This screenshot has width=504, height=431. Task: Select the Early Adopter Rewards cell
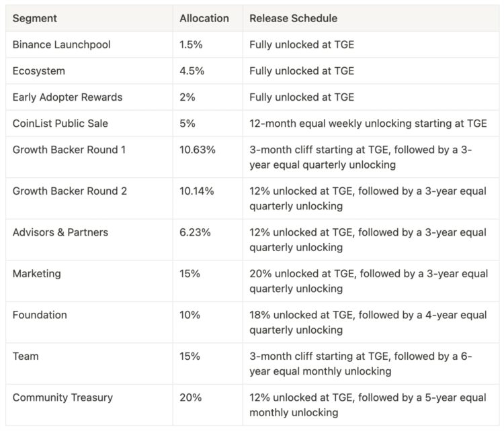point(67,97)
